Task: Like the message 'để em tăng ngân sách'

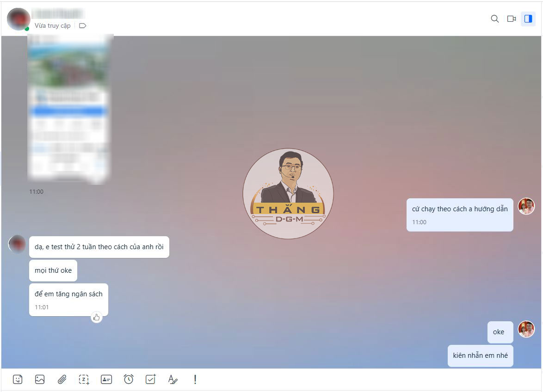Action: (x=97, y=317)
